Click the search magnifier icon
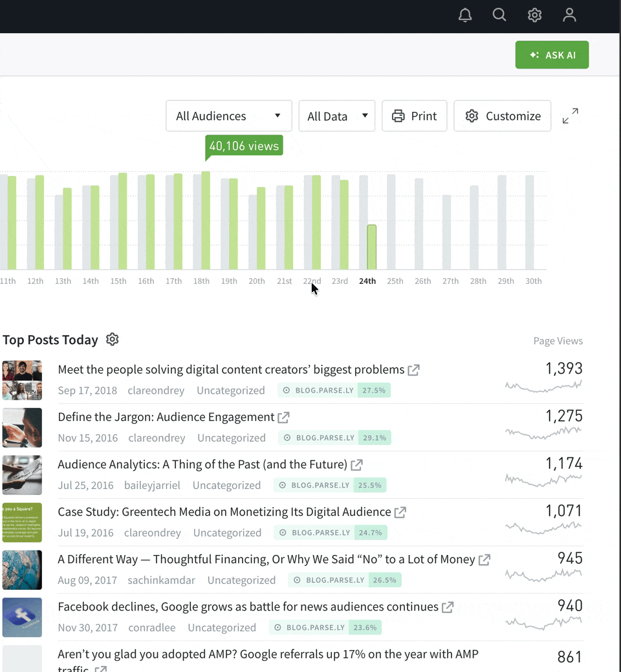The width and height of the screenshot is (621, 672). pos(499,15)
